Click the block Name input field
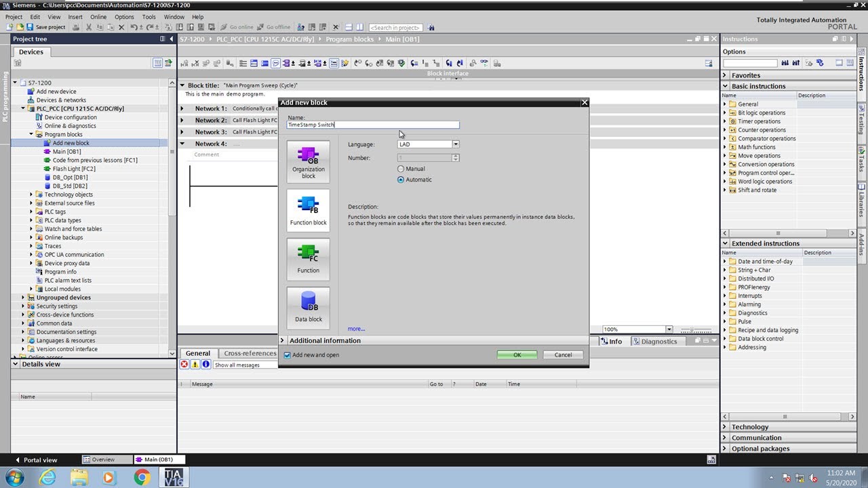This screenshot has width=868, height=488. tap(373, 125)
